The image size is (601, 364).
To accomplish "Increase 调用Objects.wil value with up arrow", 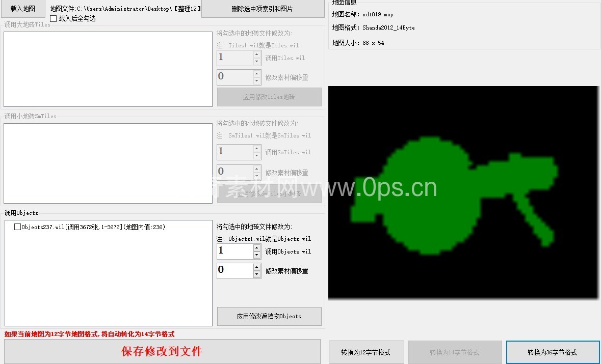I will pos(257,248).
